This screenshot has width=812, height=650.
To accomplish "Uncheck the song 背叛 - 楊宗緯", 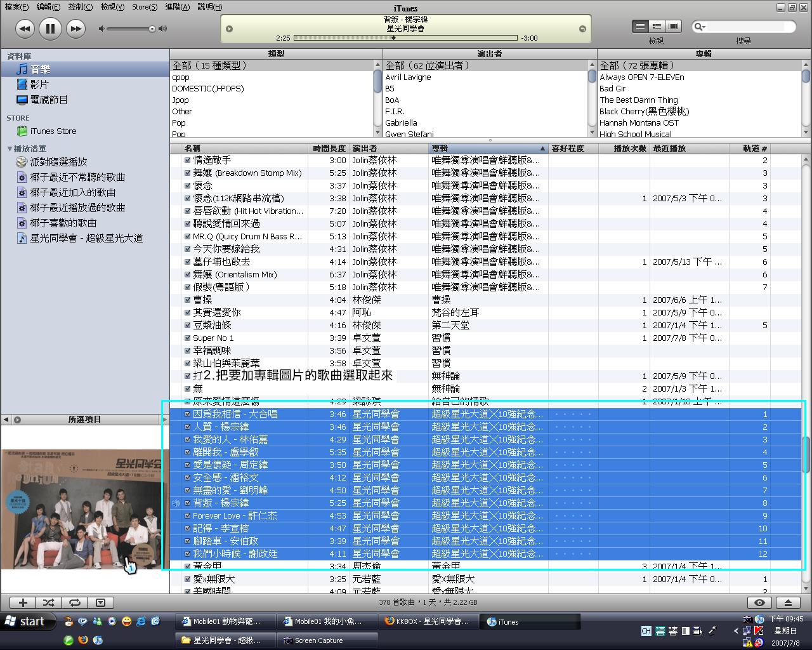I will click(x=187, y=503).
